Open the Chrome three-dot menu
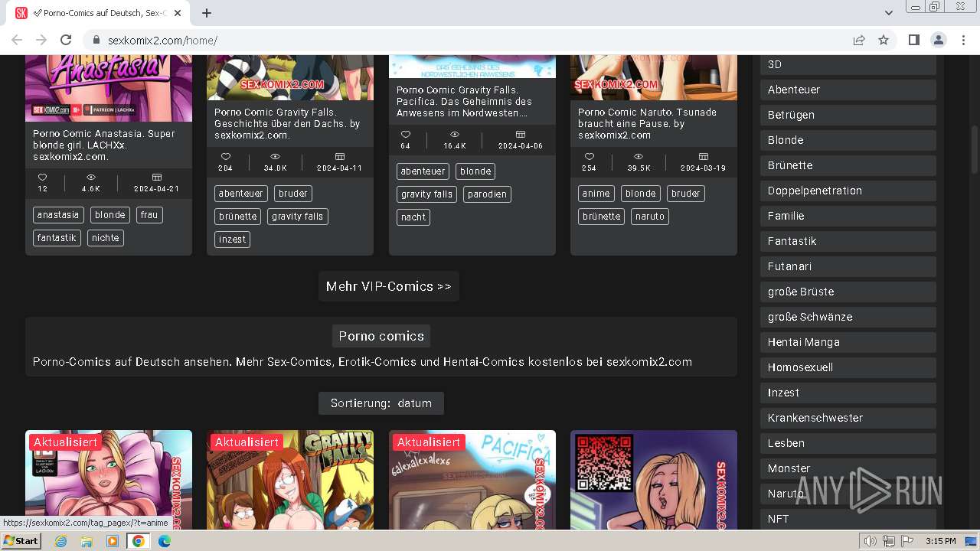This screenshot has width=980, height=551. tap(962, 41)
